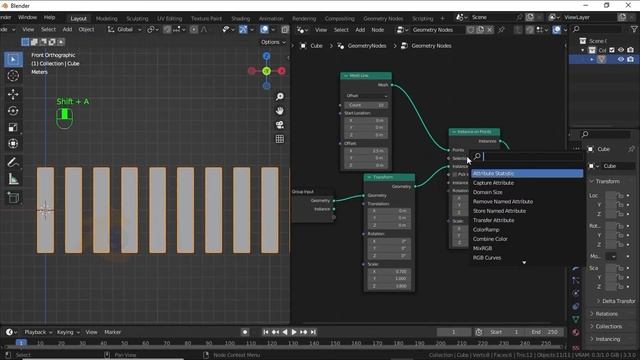Select the Add Cube tool
This screenshot has width=640, height=360.
pos(13,198)
